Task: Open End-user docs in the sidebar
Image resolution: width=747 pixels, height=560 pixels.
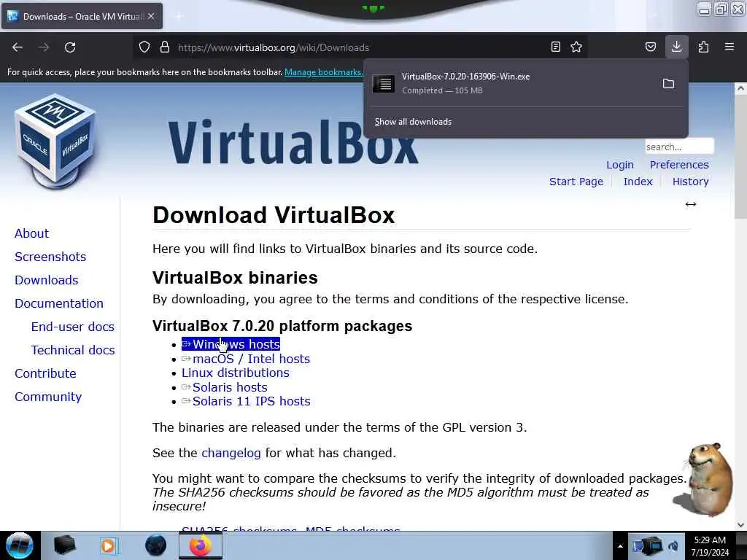Action: tap(72, 327)
